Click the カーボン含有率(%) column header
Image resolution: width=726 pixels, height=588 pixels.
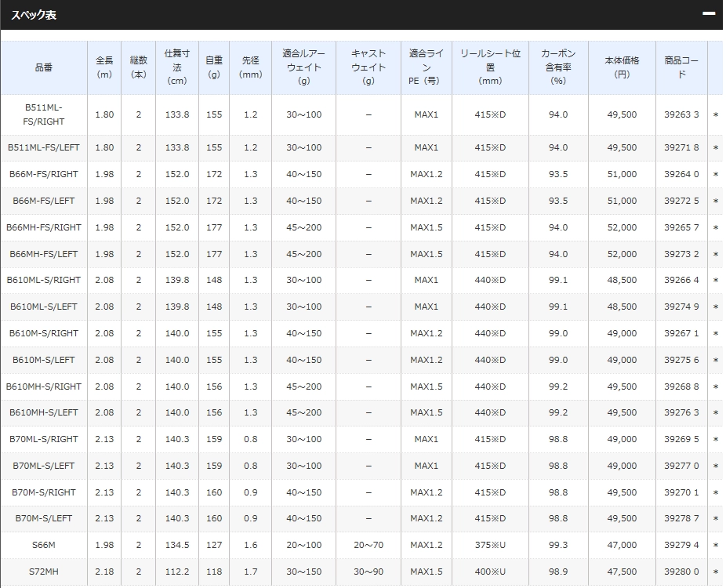[558, 67]
